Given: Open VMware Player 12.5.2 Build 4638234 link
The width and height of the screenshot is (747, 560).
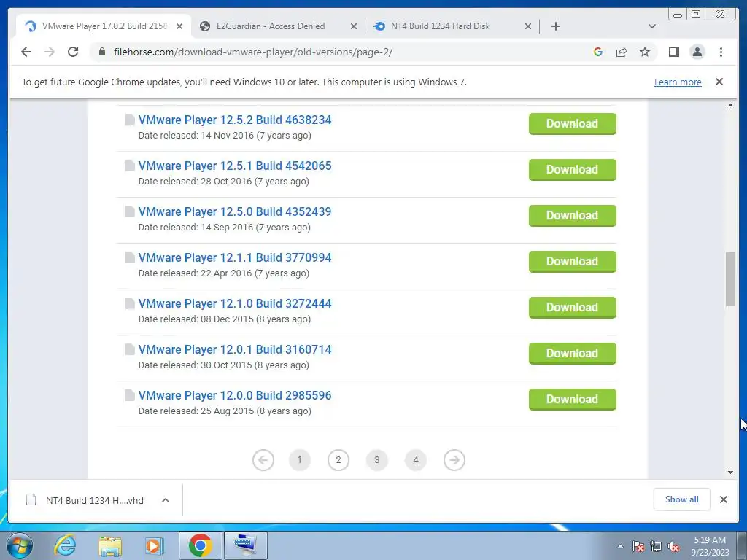Looking at the screenshot, I should (x=235, y=120).
